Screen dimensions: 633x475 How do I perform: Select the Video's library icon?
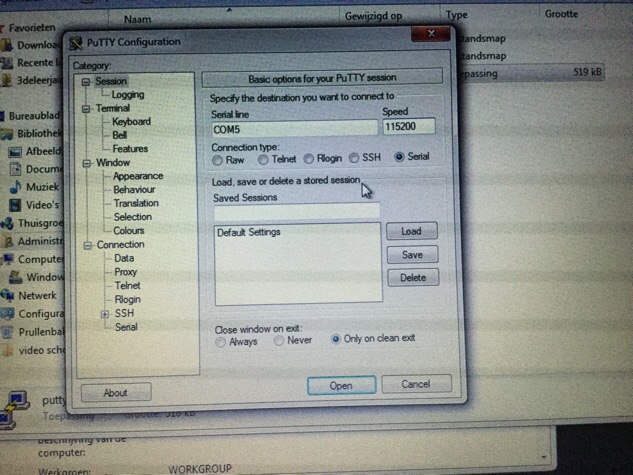point(15,205)
